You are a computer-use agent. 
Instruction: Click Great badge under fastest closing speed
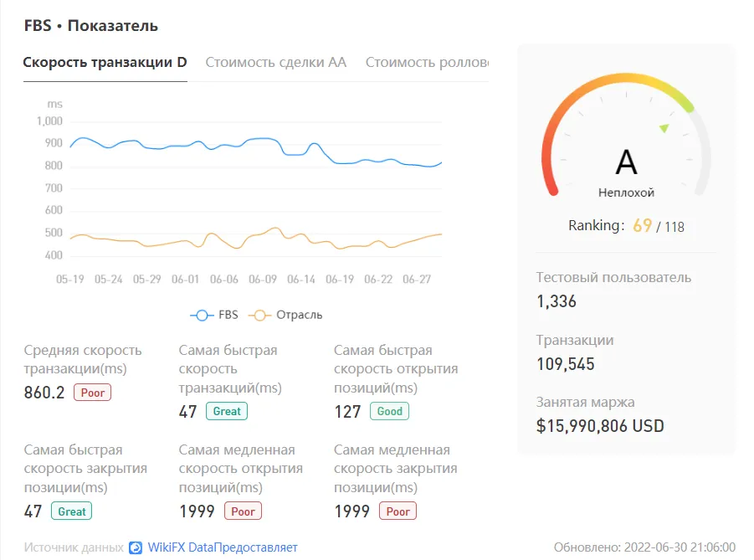click(72, 511)
